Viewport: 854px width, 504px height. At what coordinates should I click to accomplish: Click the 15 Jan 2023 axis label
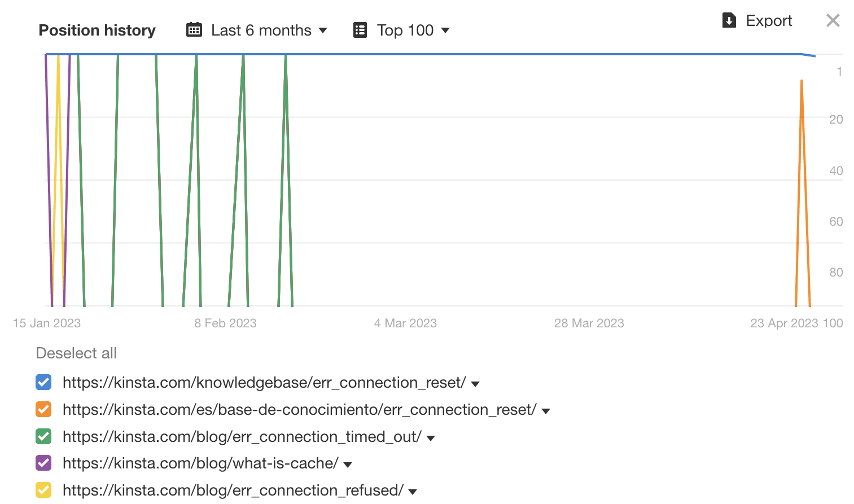[47, 323]
